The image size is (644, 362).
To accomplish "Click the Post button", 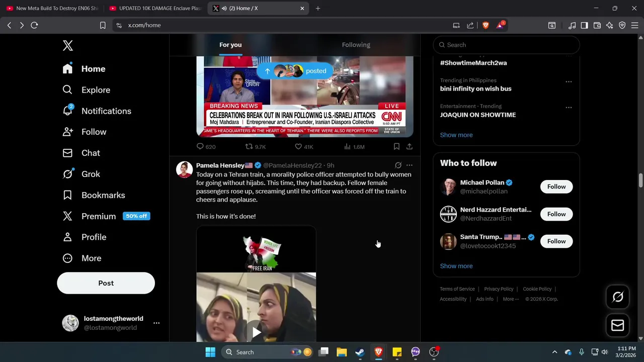I will (x=106, y=283).
